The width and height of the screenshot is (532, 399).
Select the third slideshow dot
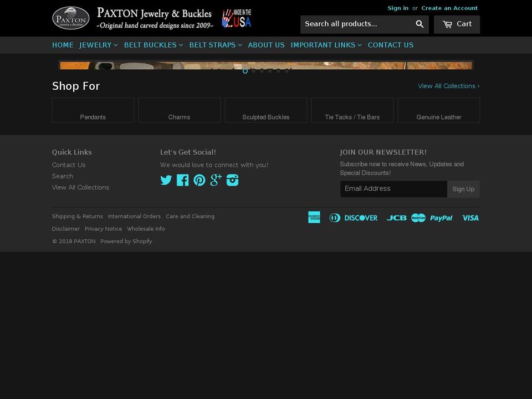point(262,71)
